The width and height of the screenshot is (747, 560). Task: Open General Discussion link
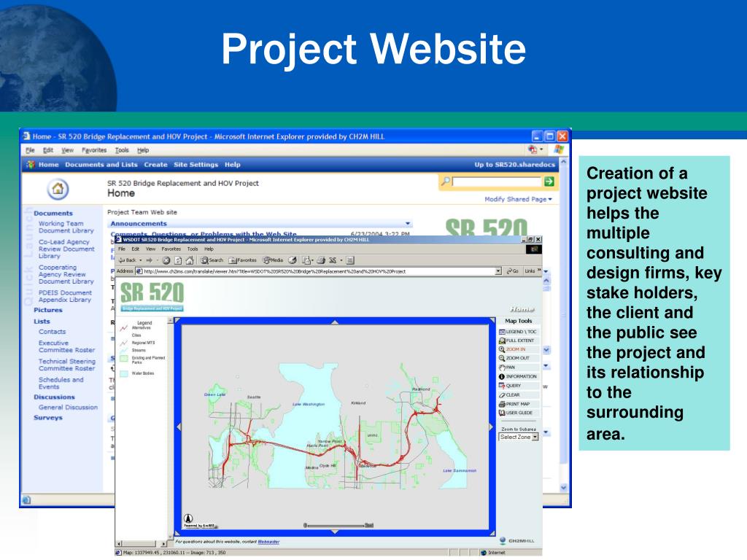pos(68,408)
